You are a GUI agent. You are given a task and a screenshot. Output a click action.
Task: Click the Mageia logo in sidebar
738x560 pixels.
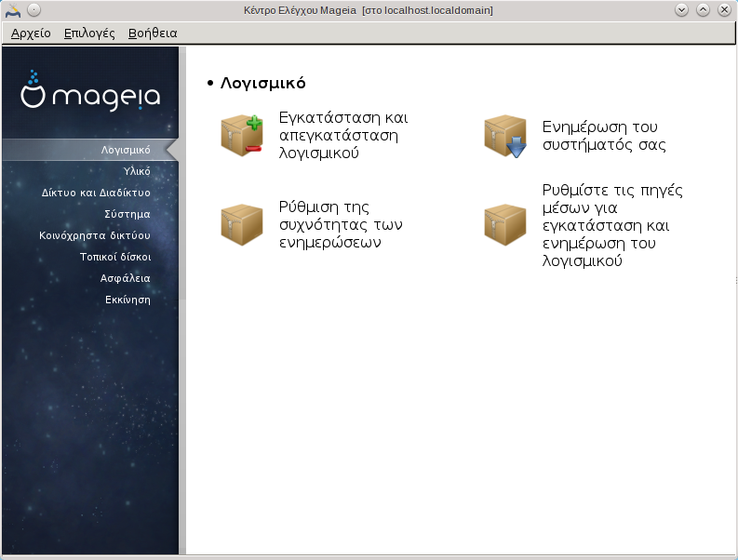[90, 91]
